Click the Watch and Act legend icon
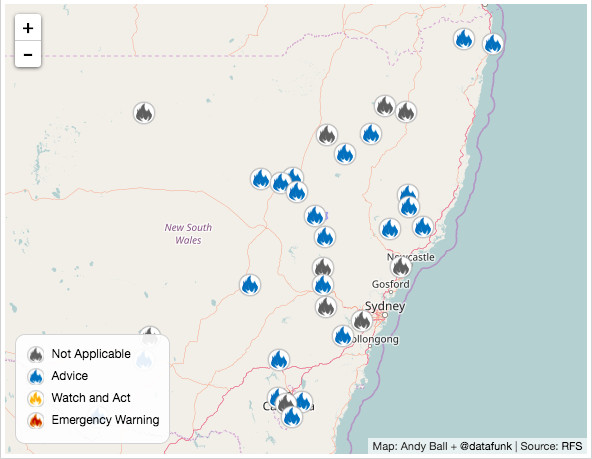This screenshot has width=592, height=459. 36,398
